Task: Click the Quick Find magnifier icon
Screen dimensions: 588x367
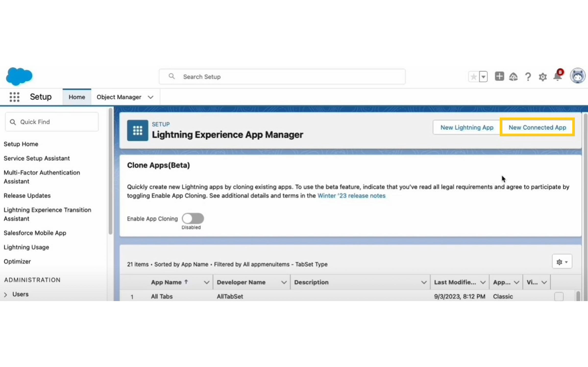Action: click(13, 122)
